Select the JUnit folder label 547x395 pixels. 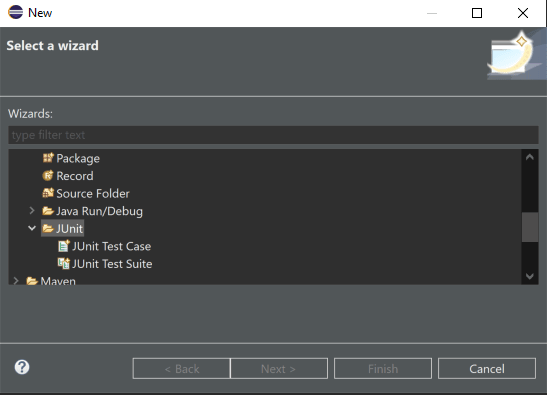[69, 229]
